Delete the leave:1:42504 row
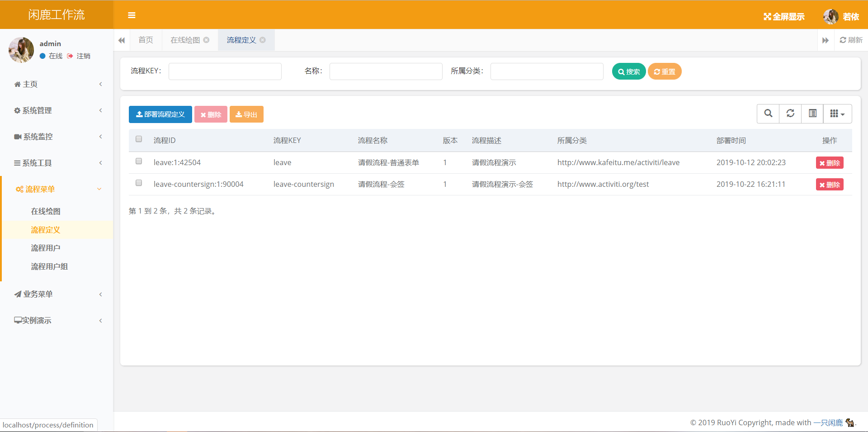Image resolution: width=868 pixels, height=432 pixels. [x=830, y=163]
